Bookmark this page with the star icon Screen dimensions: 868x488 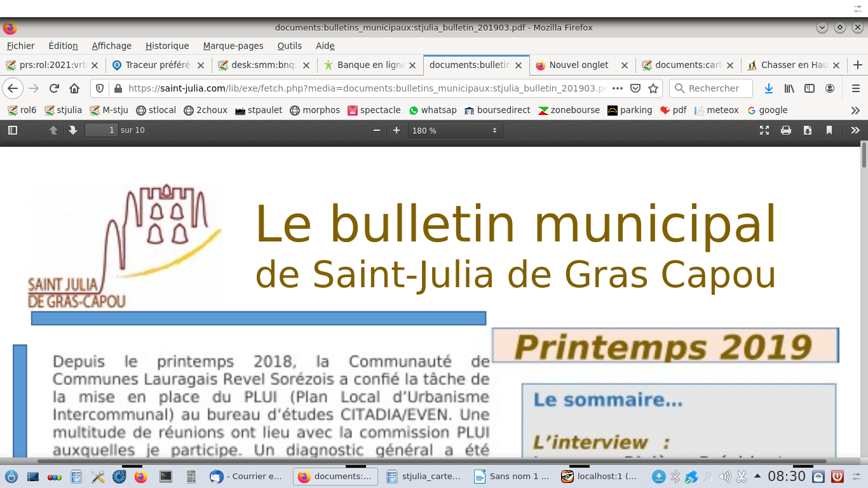(x=652, y=88)
